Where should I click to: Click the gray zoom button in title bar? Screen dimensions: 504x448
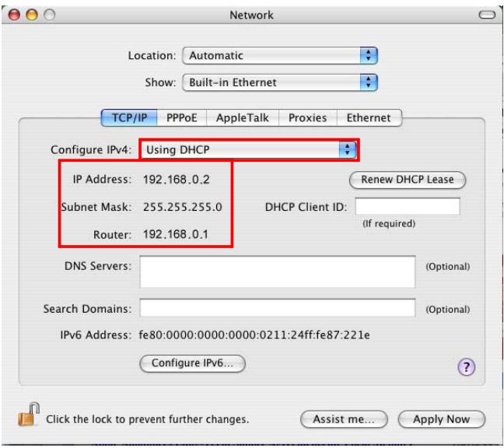coord(50,15)
